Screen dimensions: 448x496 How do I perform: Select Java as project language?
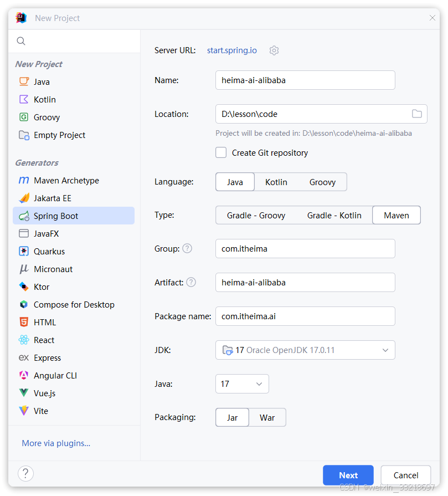[x=235, y=182]
